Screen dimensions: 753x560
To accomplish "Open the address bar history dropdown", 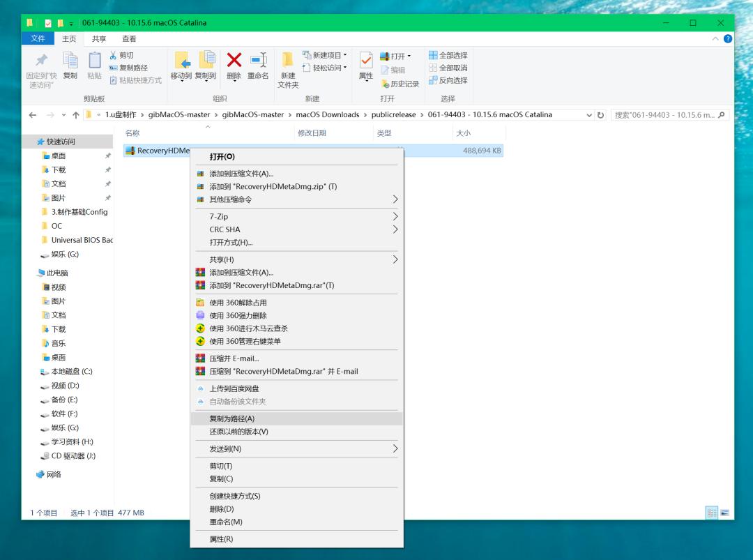I will [x=590, y=115].
